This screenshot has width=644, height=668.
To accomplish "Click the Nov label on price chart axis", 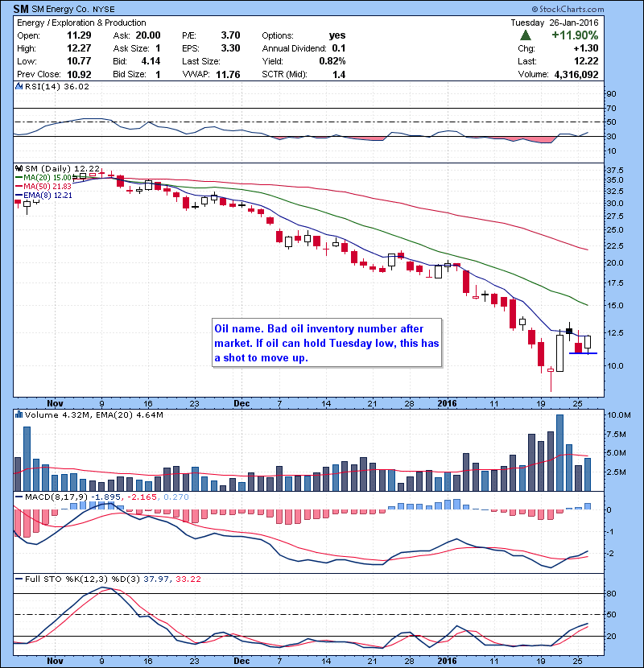I will coord(55,403).
